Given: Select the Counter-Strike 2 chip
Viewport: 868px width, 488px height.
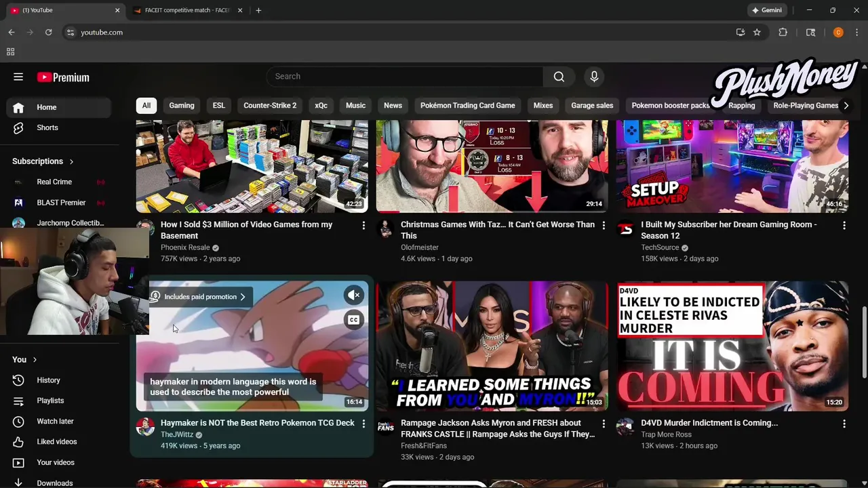Looking at the screenshot, I should (270, 105).
